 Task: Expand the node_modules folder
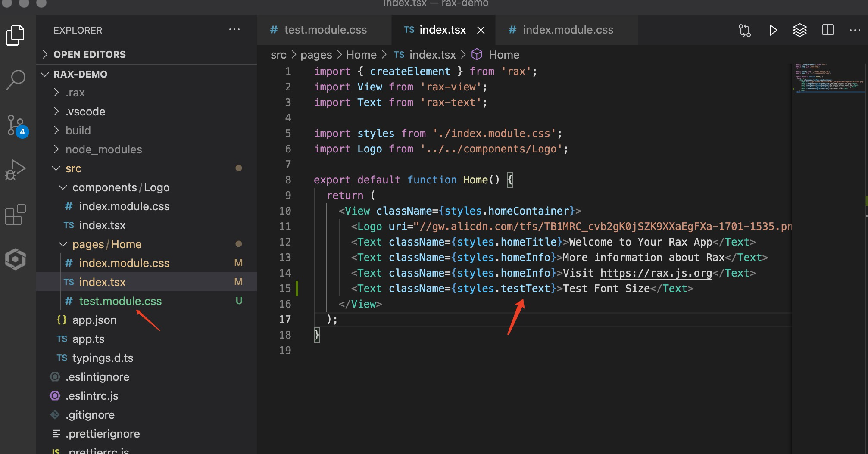coord(147,149)
